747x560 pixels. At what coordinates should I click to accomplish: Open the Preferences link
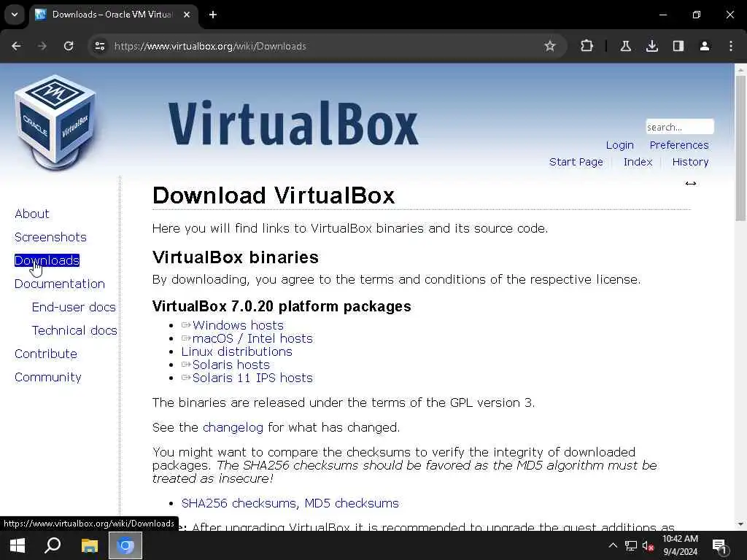(x=679, y=145)
